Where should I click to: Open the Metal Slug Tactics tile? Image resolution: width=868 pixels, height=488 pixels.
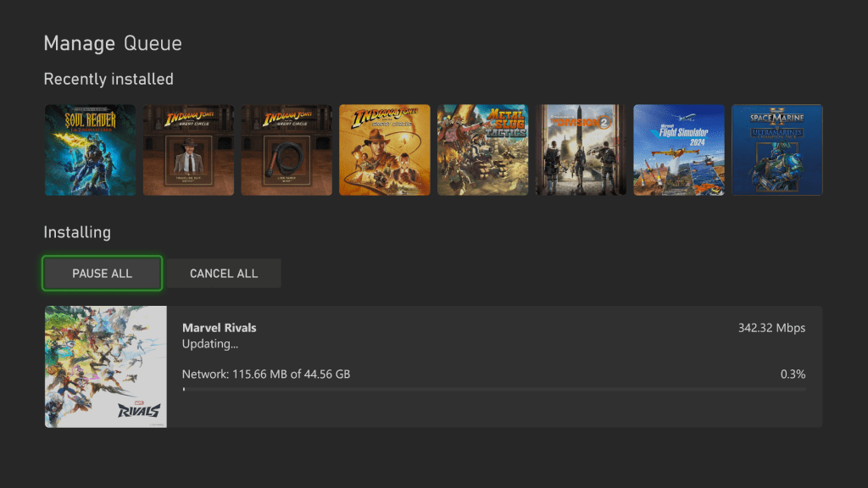click(482, 150)
